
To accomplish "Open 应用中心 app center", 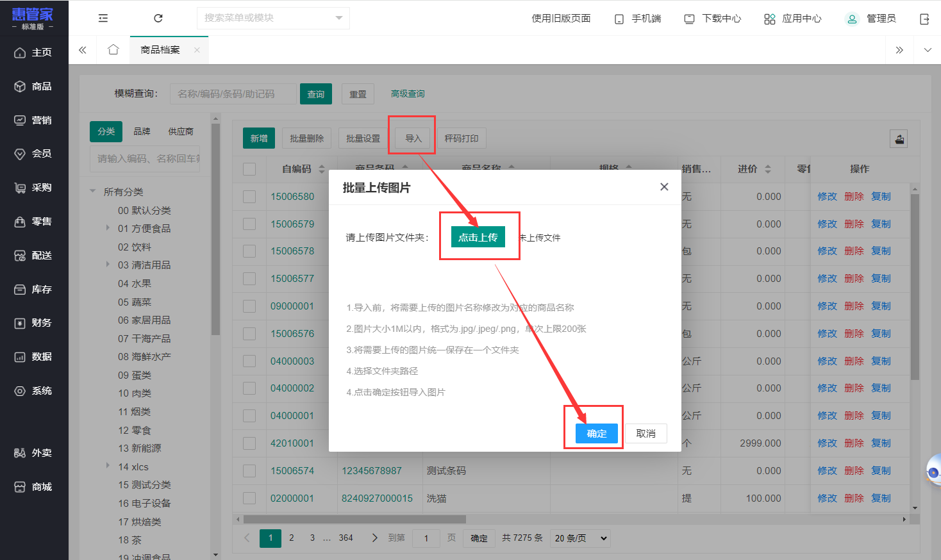I will tap(792, 19).
